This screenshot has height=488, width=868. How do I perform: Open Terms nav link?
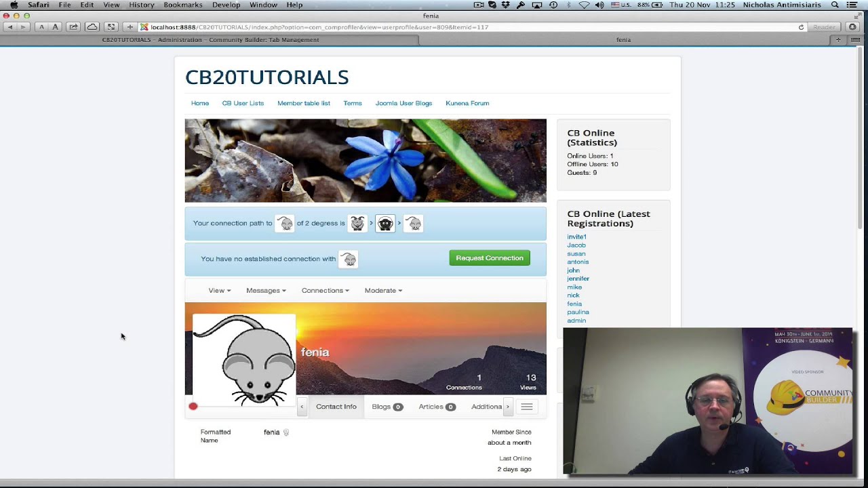coord(353,103)
